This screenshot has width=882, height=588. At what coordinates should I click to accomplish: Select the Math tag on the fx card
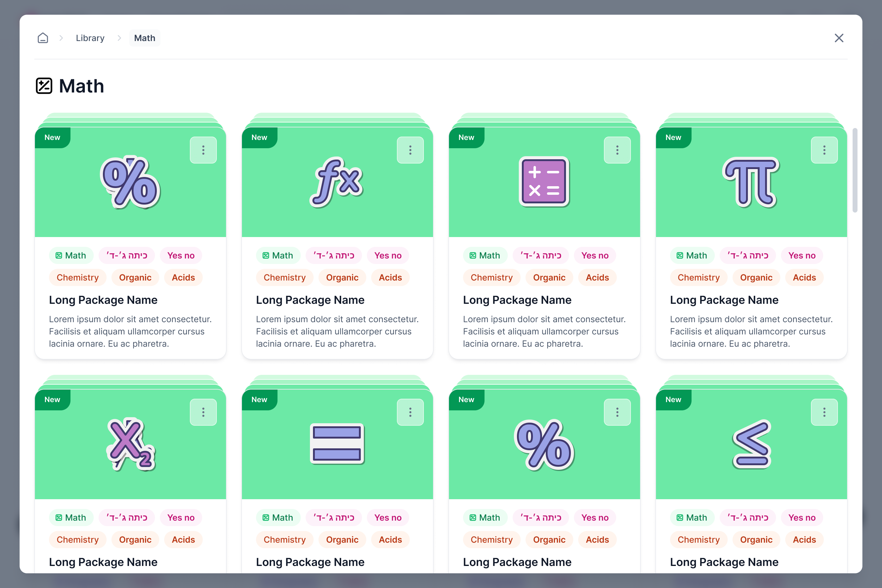coord(278,255)
